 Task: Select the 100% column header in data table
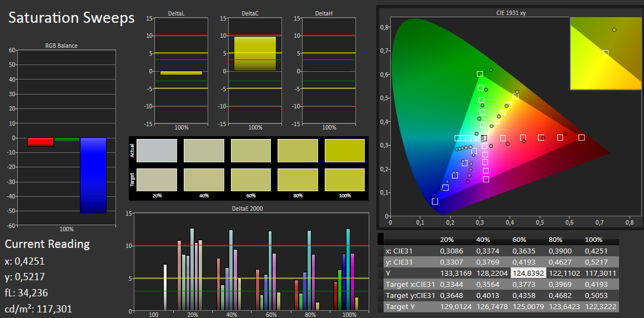coord(593,240)
